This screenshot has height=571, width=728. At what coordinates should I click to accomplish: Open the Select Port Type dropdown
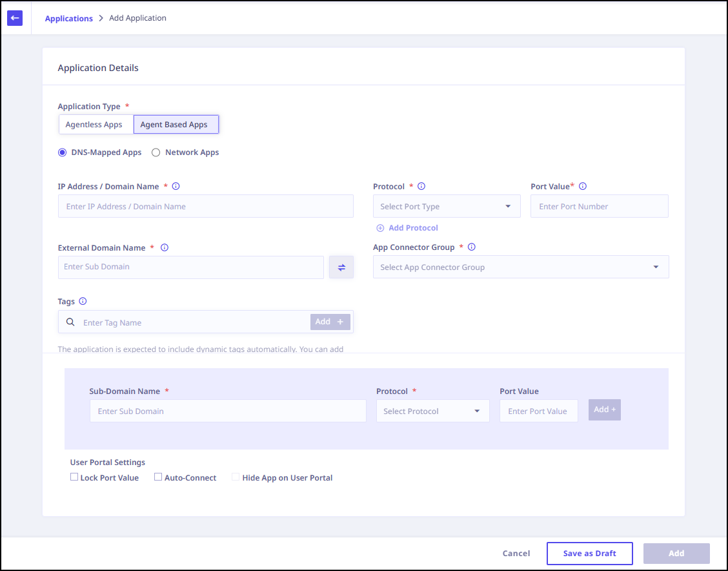[x=447, y=207]
